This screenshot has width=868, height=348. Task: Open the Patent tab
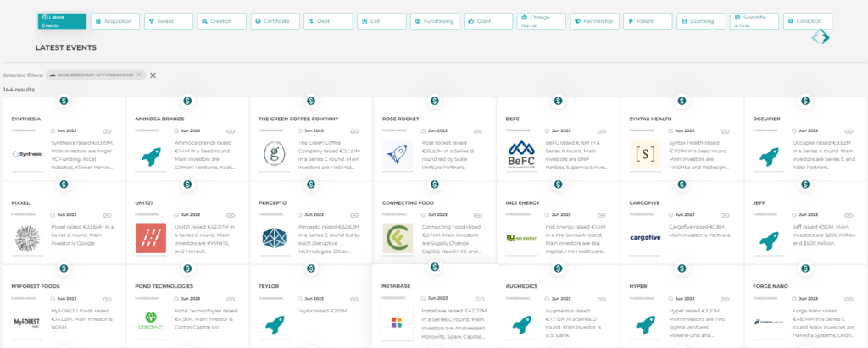click(x=648, y=21)
